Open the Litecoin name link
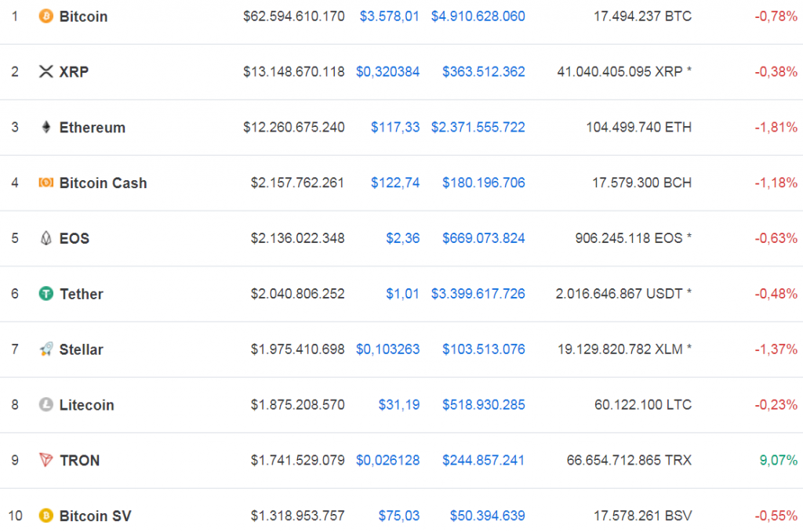The height and width of the screenshot is (532, 803). click(x=86, y=404)
